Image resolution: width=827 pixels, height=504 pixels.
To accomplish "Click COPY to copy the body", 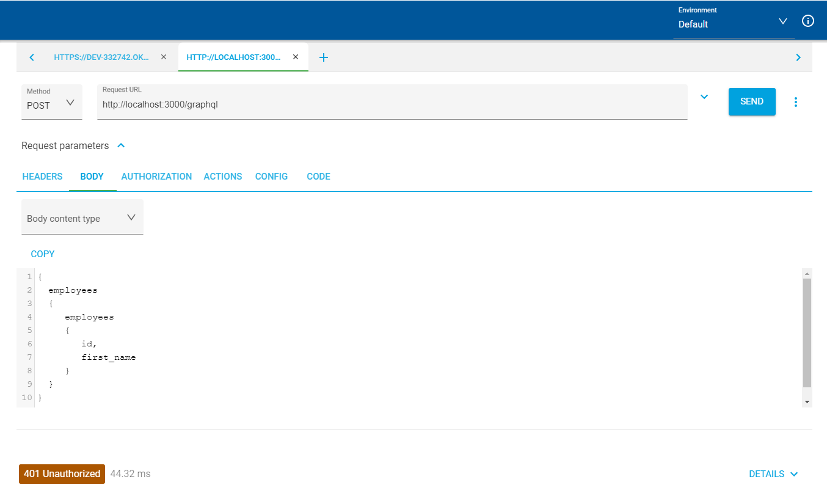I will pyautogui.click(x=43, y=254).
